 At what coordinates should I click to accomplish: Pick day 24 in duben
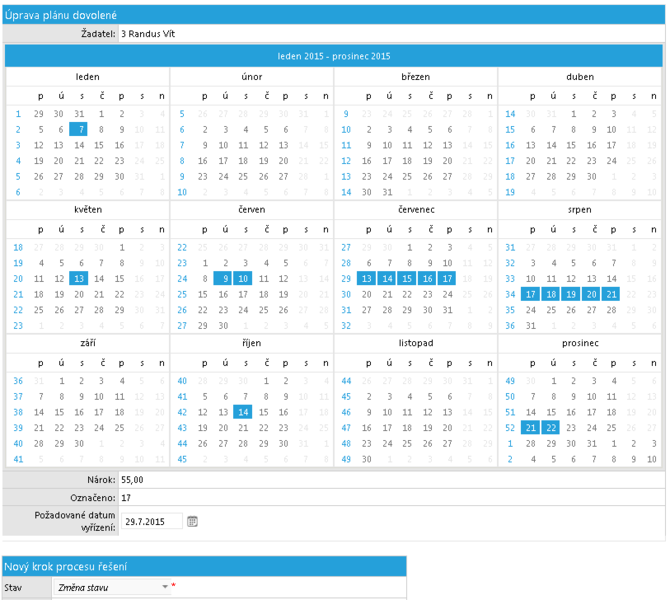tap(611, 161)
